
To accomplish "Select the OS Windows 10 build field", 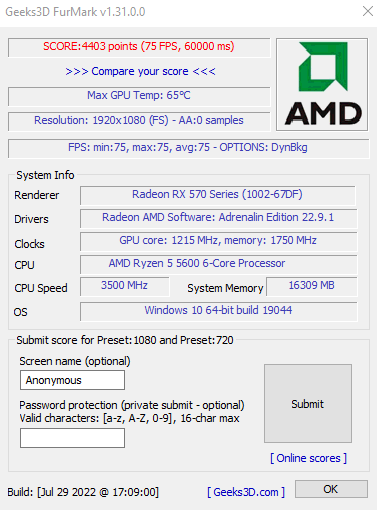I will tap(218, 311).
